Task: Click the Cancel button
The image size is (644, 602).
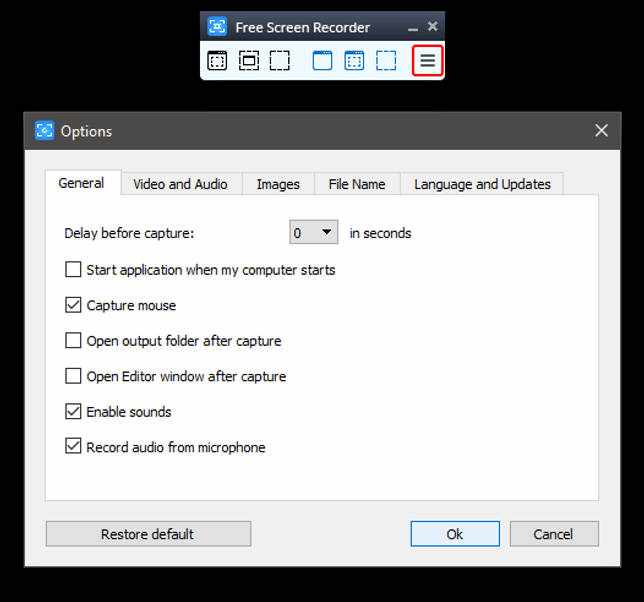Action: [x=554, y=534]
